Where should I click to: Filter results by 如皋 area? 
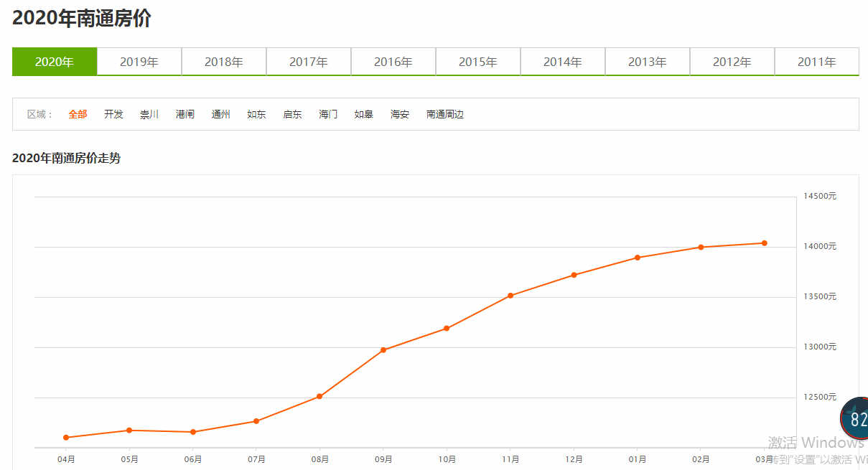coord(363,113)
